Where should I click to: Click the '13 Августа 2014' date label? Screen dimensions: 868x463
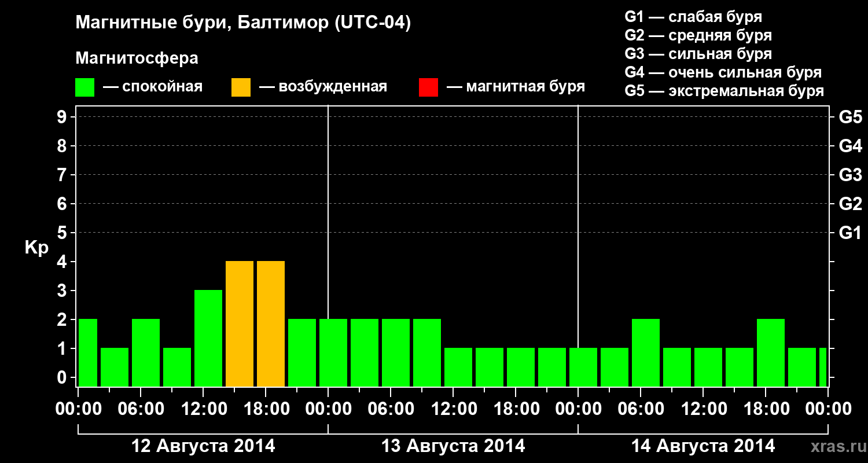point(453,446)
